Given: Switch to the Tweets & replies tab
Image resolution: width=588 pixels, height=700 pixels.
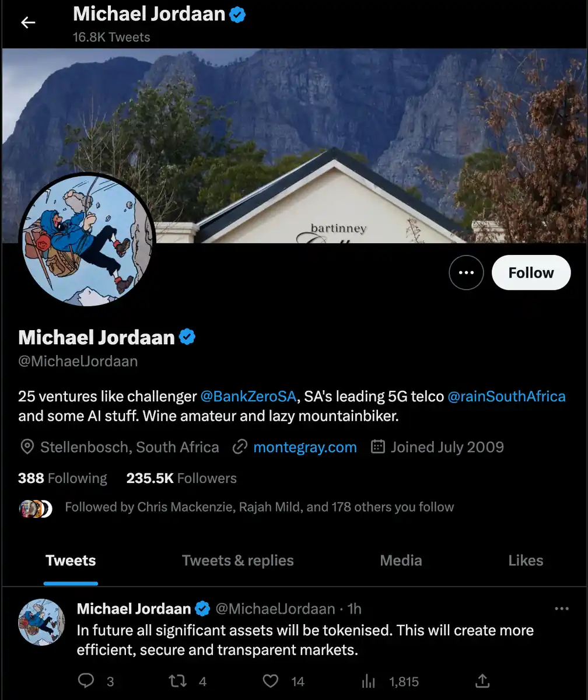Looking at the screenshot, I should [x=237, y=561].
